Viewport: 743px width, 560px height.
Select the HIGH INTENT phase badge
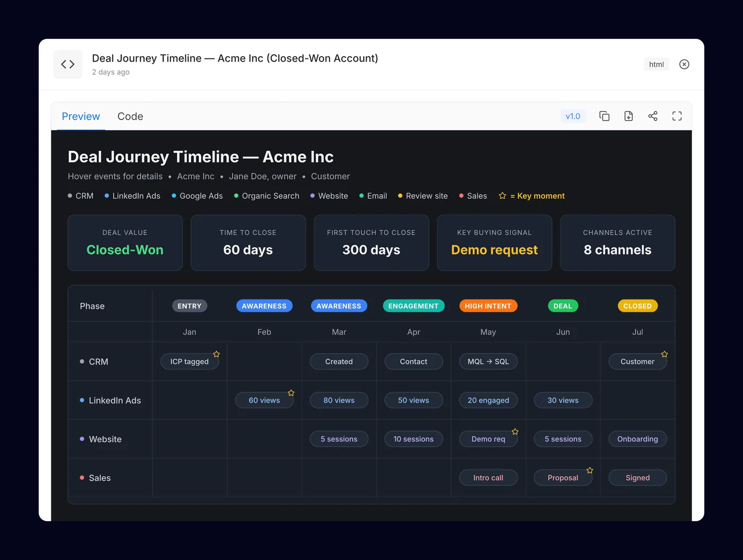pos(488,306)
